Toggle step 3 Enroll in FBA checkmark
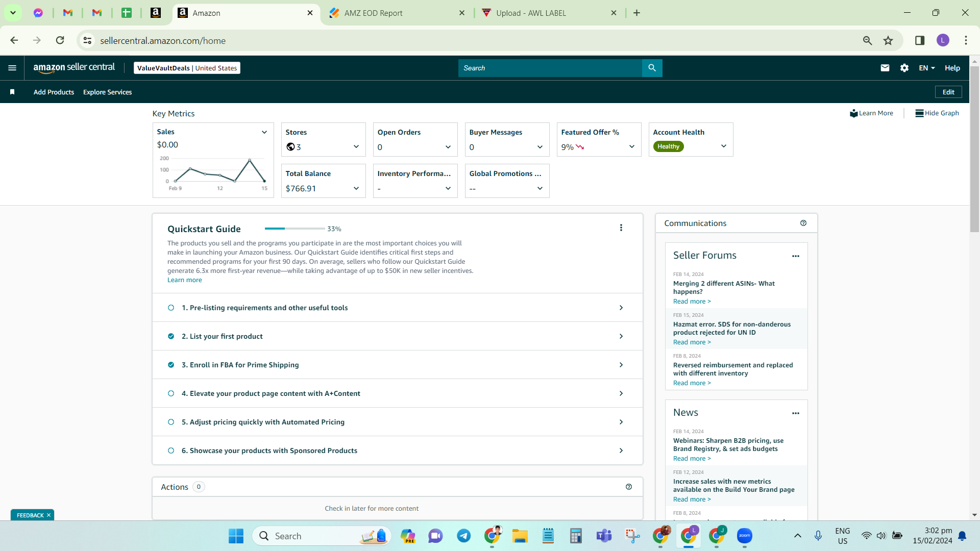Image resolution: width=980 pixels, height=551 pixels. tap(171, 365)
